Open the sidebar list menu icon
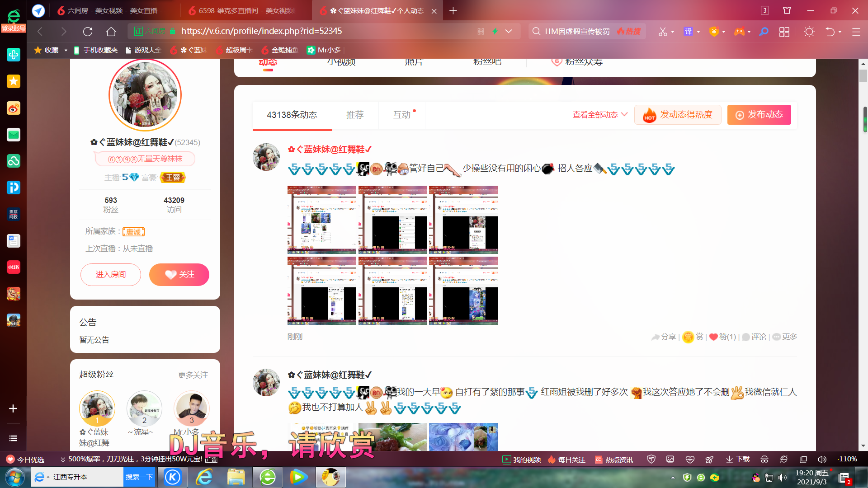The width and height of the screenshot is (868, 488). pos(13,438)
